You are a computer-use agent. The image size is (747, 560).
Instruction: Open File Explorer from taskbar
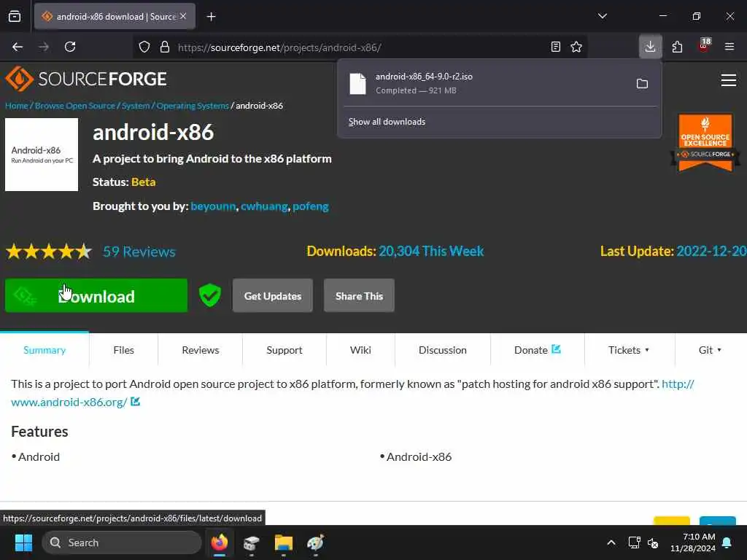click(284, 542)
